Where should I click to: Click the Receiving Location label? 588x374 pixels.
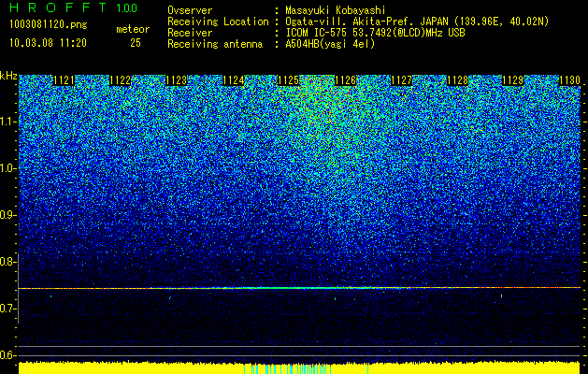[x=218, y=22]
